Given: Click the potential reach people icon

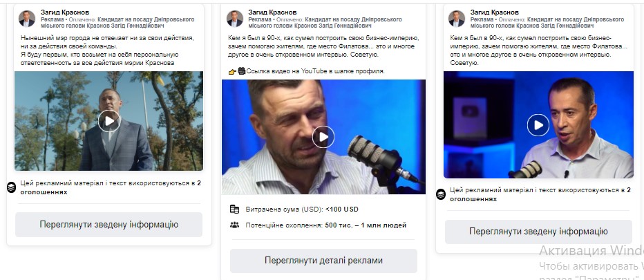Looking at the screenshot, I should [234, 225].
